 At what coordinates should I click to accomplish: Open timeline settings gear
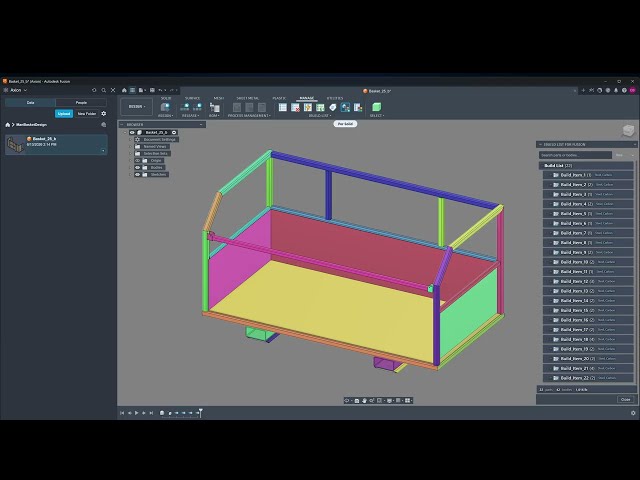coord(633,413)
